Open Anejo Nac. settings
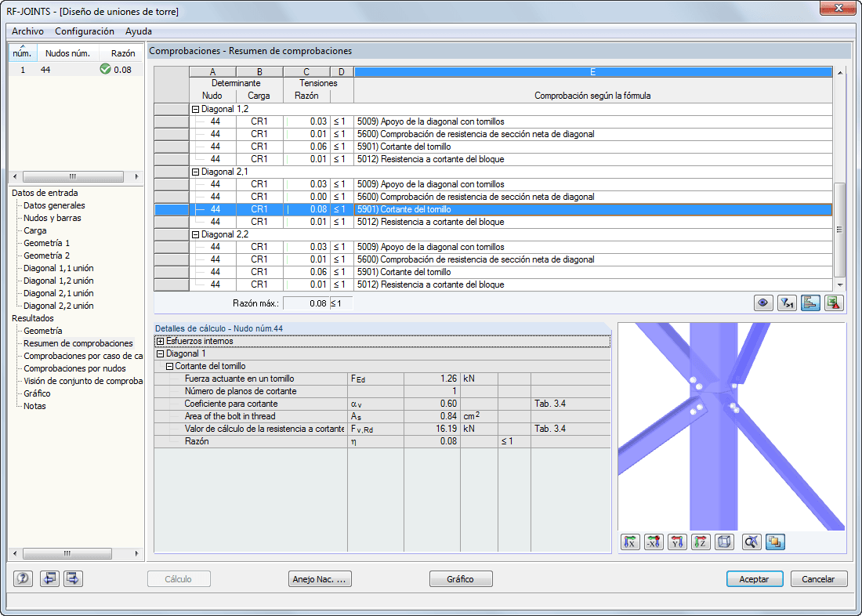 pos(320,579)
